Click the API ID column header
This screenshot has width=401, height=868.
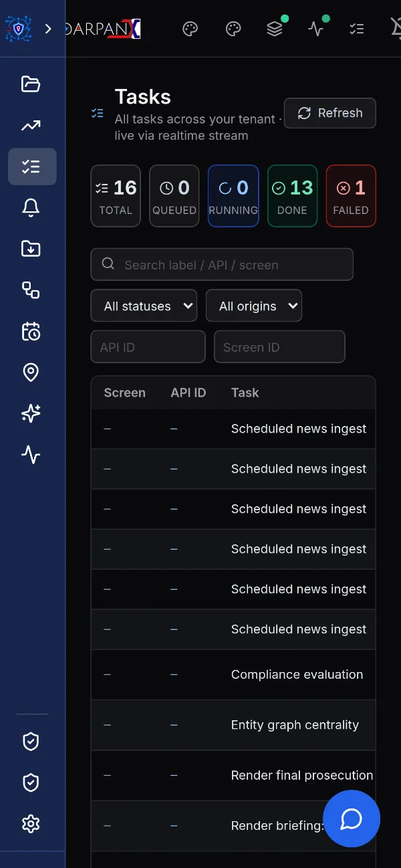188,393
